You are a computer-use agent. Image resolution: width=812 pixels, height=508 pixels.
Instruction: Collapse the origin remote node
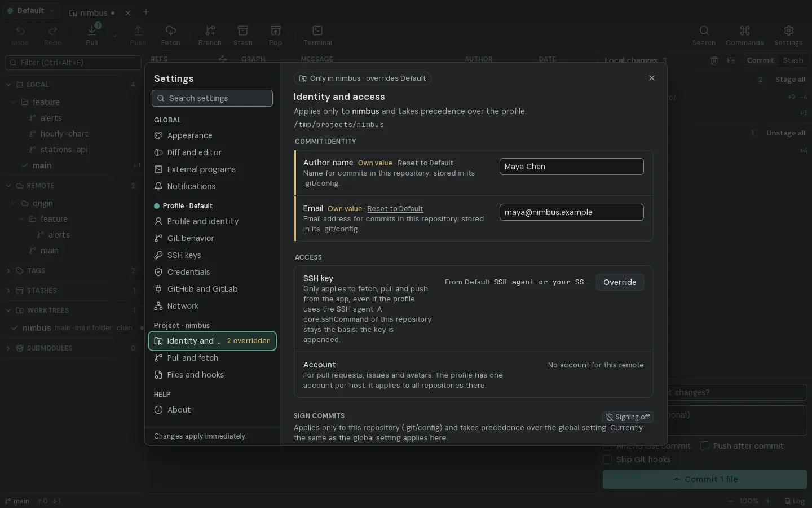pos(14,203)
